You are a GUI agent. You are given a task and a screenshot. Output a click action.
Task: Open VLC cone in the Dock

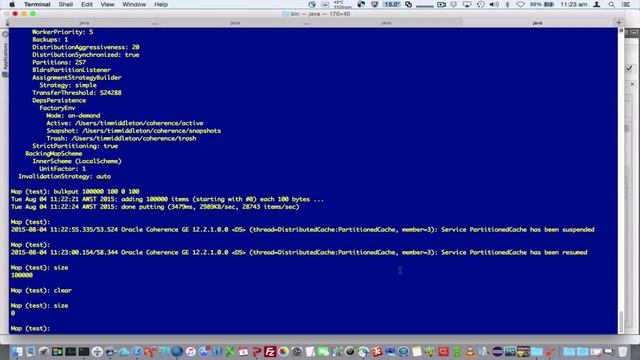pos(470,351)
